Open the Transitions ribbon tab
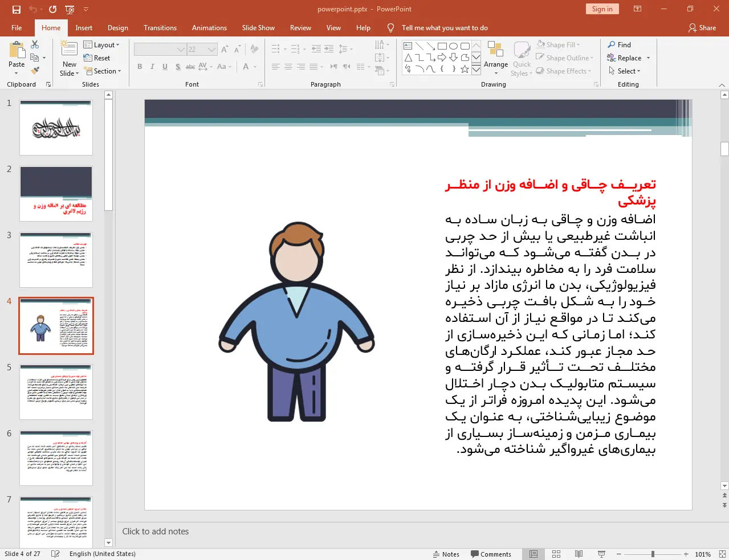This screenshot has width=729, height=560. [160, 27]
